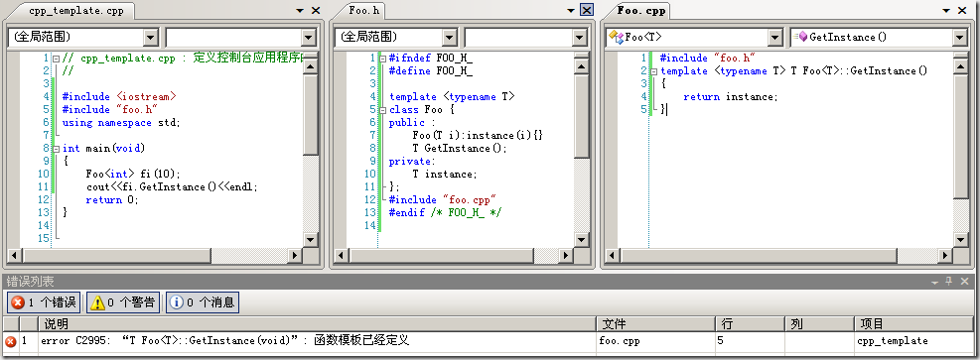This screenshot has height=360, width=980.
Task: Click the red error icon in error row
Action: point(11,341)
